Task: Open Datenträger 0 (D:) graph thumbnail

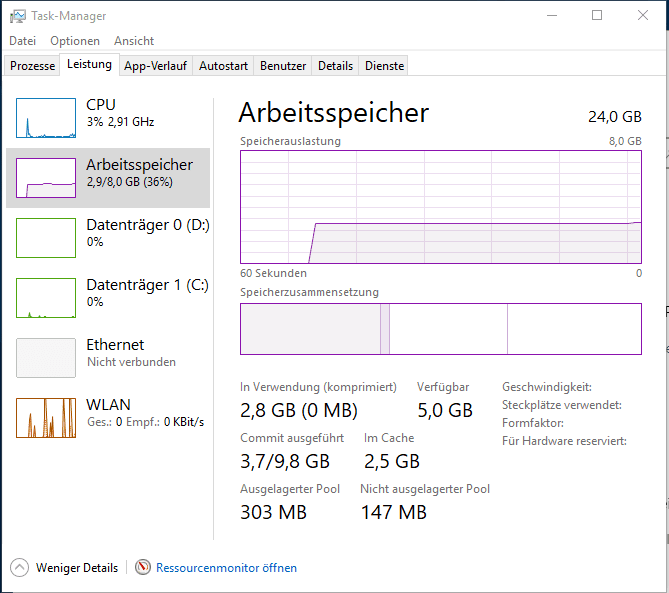Action: (46, 238)
